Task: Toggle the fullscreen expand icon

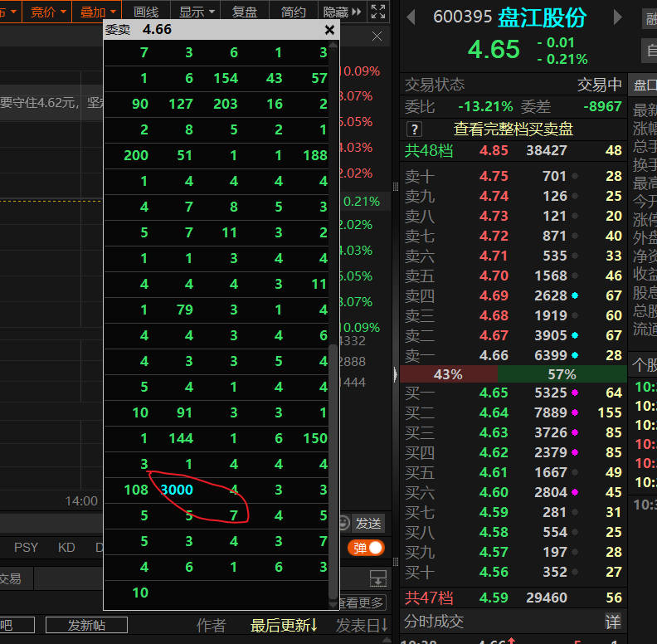Action: pos(378,12)
